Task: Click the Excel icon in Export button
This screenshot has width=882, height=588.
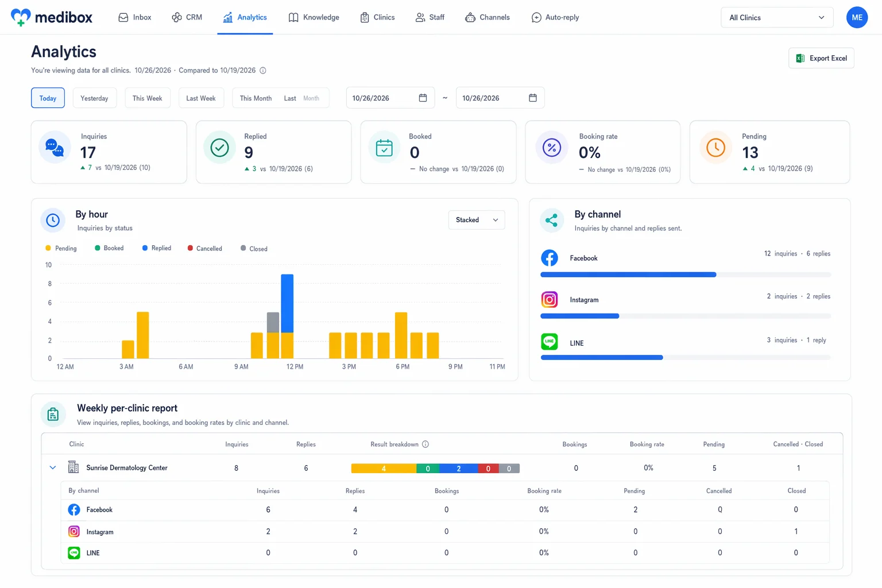Action: pos(800,58)
